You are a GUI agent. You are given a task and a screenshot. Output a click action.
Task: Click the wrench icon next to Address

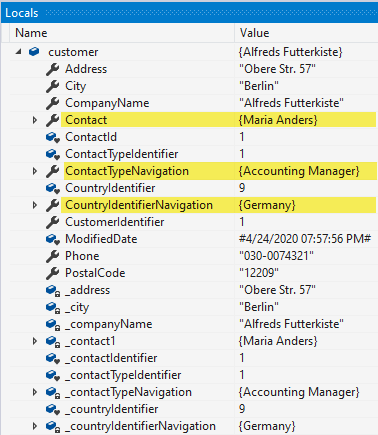[x=53, y=69]
